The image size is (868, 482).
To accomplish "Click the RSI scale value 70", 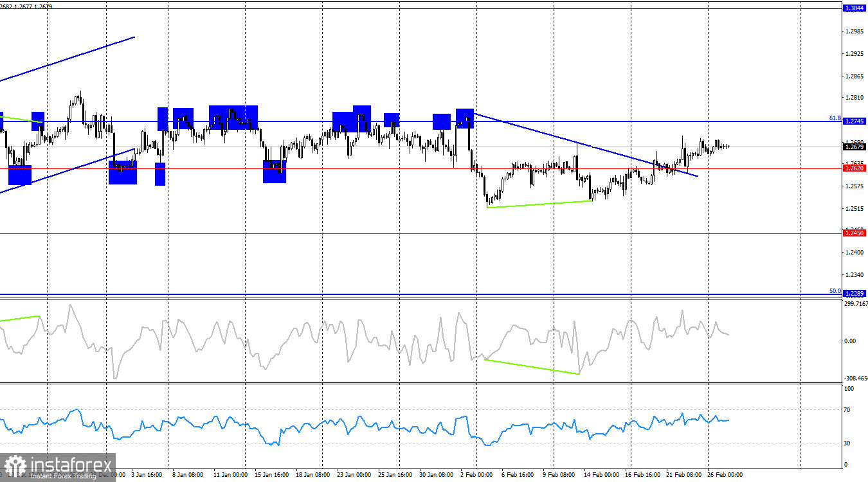I will tap(847, 410).
